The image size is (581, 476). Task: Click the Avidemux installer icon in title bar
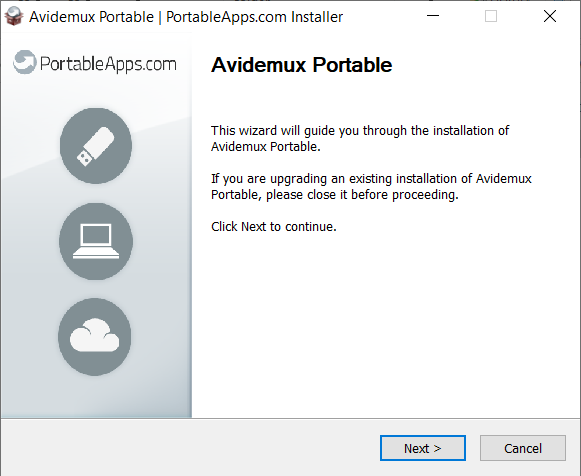coord(14,17)
